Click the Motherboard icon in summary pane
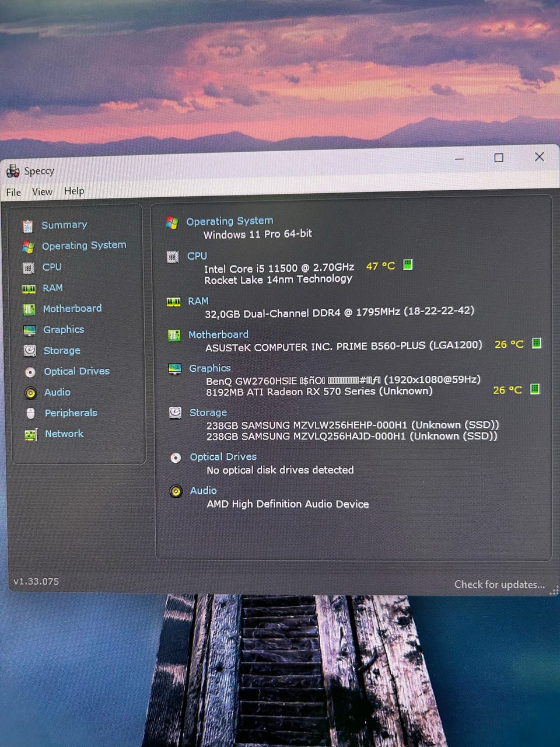The height and width of the screenshot is (747, 560). [x=174, y=336]
